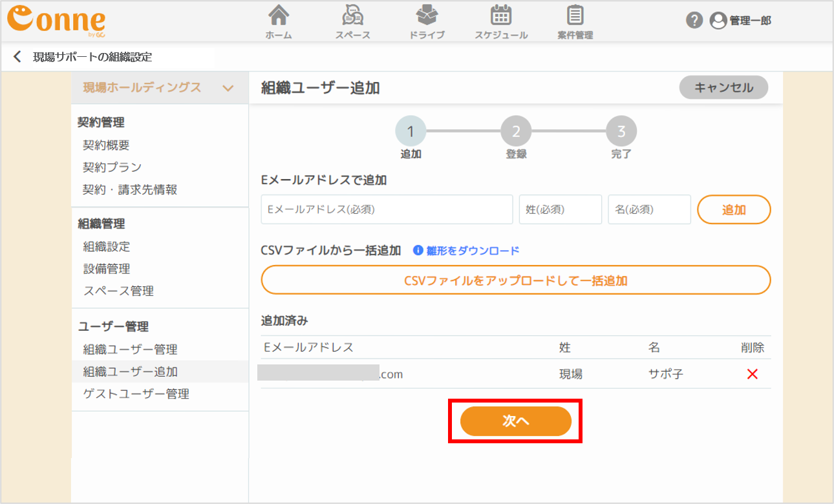The image size is (834, 504).
Task: Select ゲストユーザー管理 in the sidebar
Action: (136, 394)
